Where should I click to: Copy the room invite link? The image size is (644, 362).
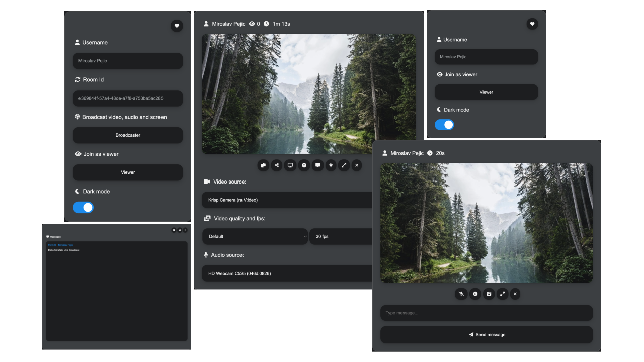click(x=263, y=165)
